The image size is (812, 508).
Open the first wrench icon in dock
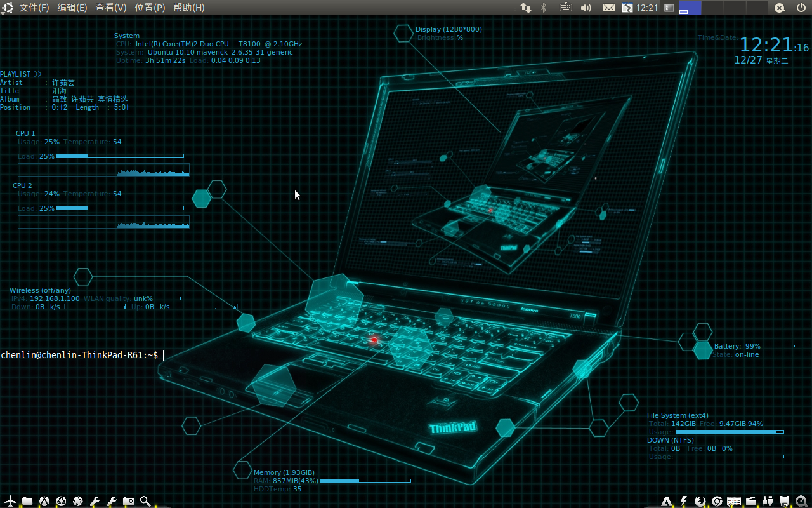pos(95,501)
